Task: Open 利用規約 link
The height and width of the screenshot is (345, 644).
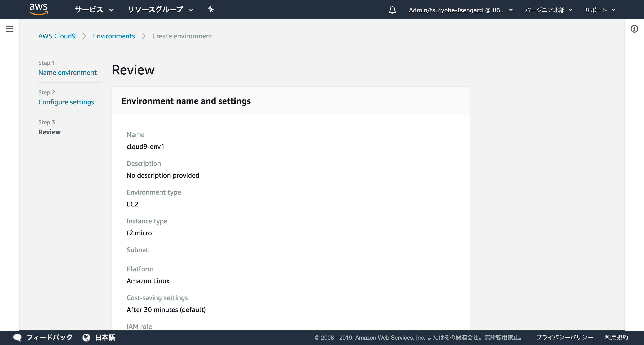Action: (x=617, y=338)
